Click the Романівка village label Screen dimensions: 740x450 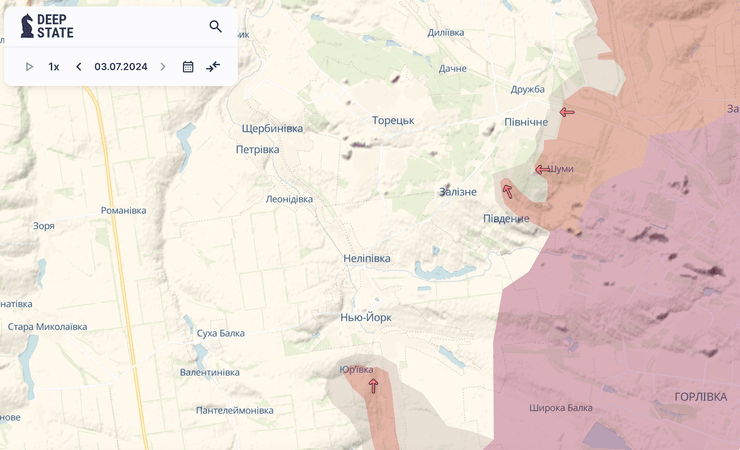[124, 211]
